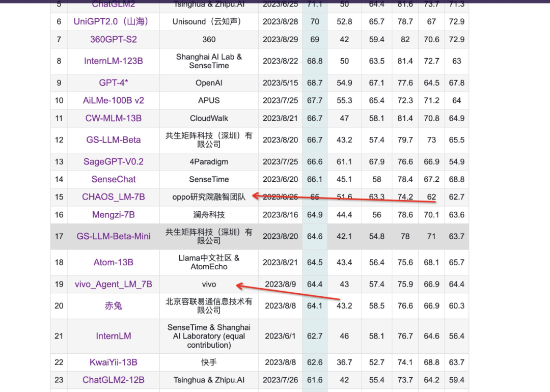Select the date 2023/7/26 for ChatGLM2-12B
This screenshot has width=550, height=392.
click(280, 380)
